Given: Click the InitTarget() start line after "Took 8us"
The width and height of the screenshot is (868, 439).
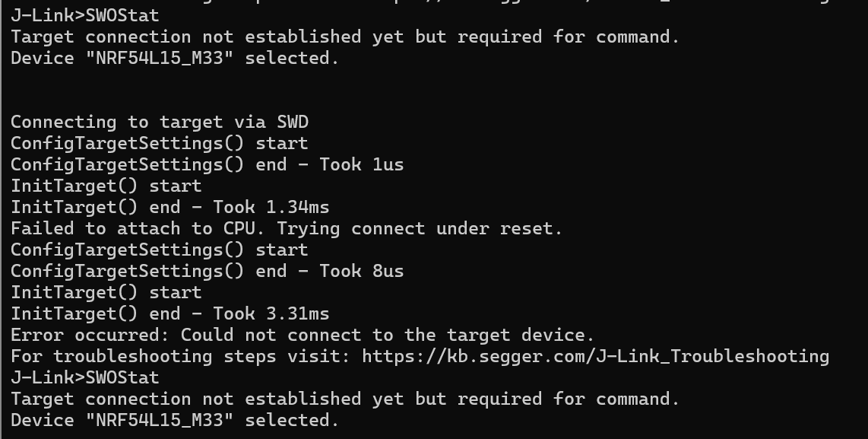Looking at the screenshot, I should (106, 292).
